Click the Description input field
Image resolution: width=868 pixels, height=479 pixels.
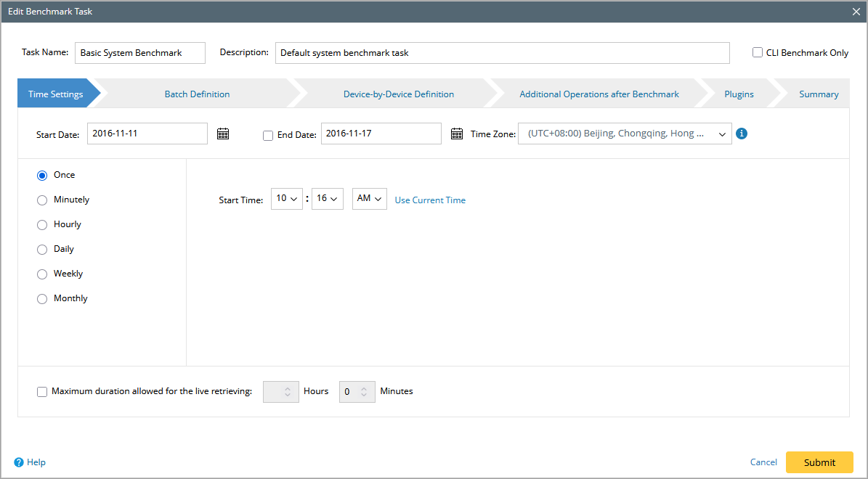tap(502, 52)
